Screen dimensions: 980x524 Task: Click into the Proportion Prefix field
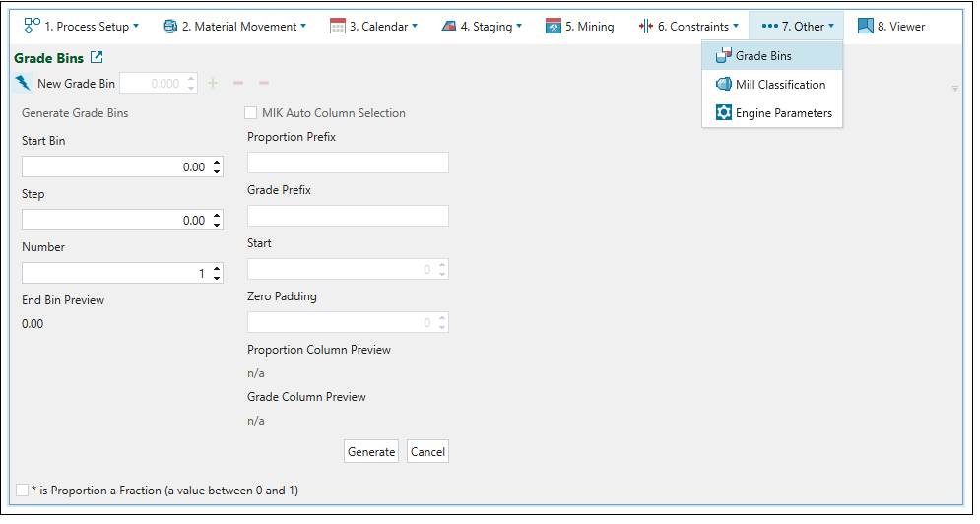coord(348,163)
